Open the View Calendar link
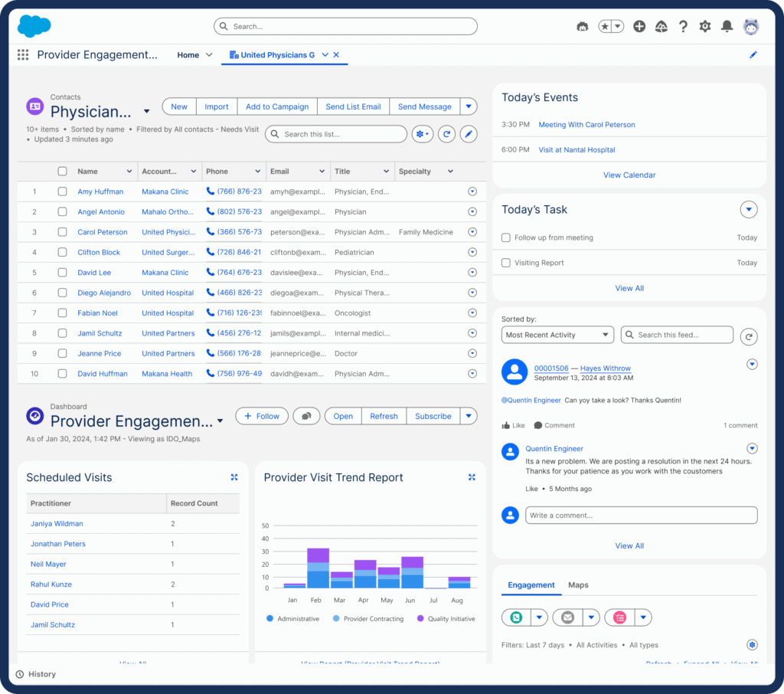 (629, 175)
